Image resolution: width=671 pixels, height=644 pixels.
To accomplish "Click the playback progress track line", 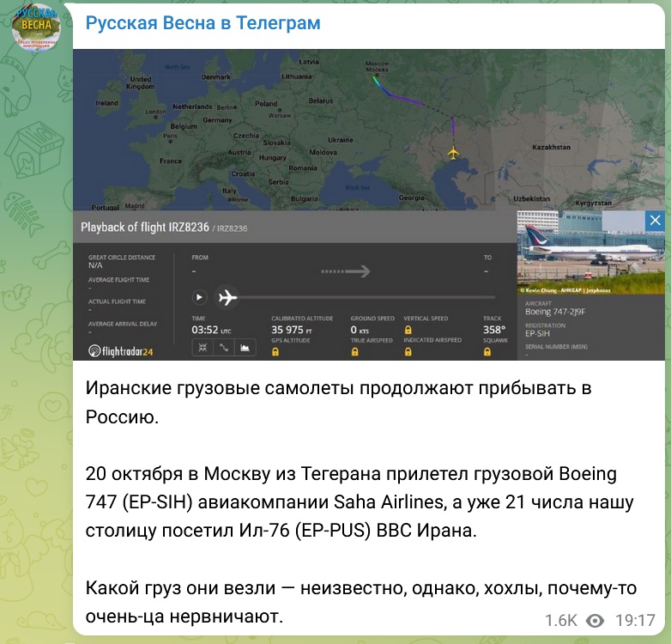I will 366,297.
